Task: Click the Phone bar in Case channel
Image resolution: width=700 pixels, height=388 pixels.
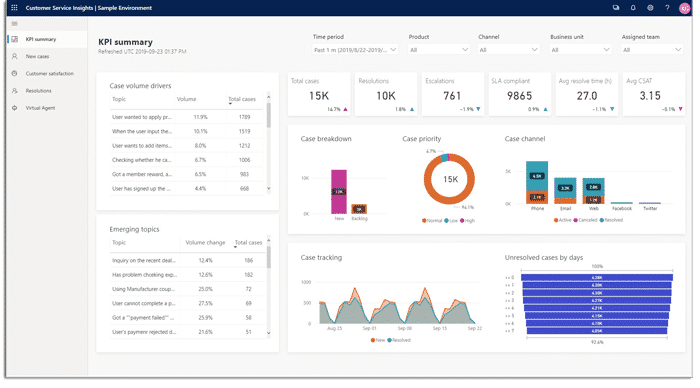Action: click(537, 183)
